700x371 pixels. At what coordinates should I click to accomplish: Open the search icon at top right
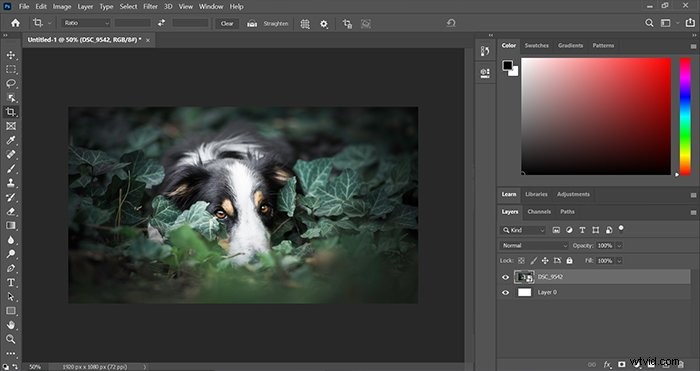pos(649,23)
